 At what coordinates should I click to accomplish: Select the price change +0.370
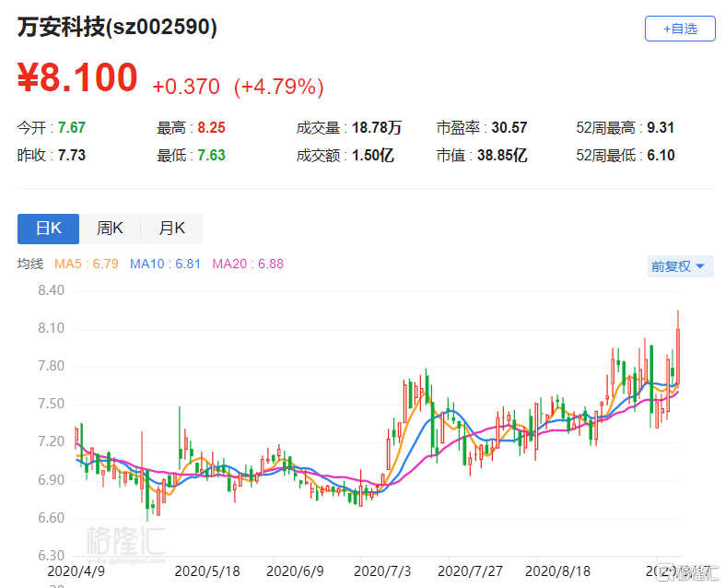click(186, 87)
